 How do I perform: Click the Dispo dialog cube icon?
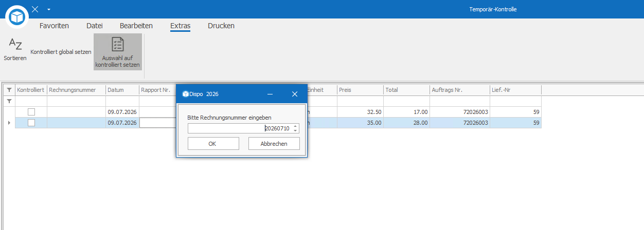[x=186, y=94]
